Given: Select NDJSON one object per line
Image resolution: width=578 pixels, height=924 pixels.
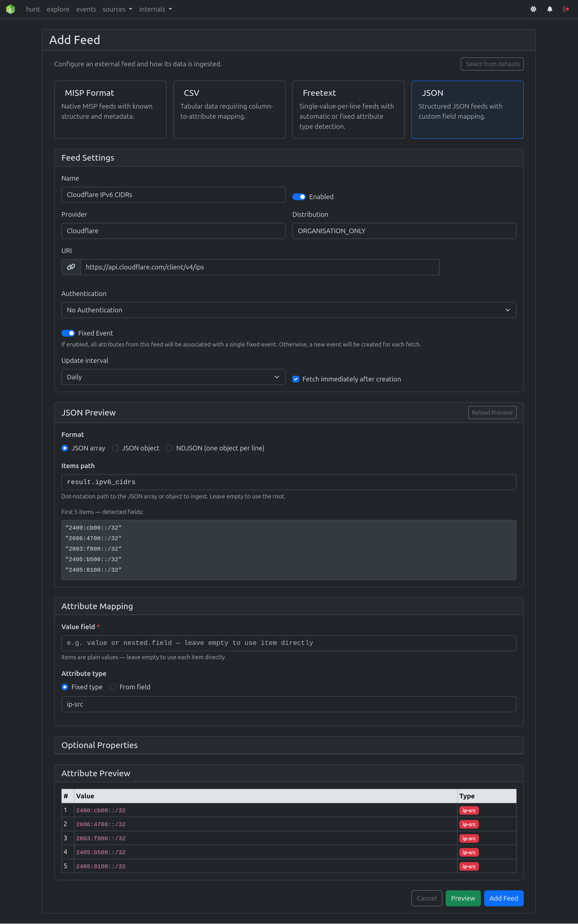Looking at the screenshot, I should pos(169,448).
